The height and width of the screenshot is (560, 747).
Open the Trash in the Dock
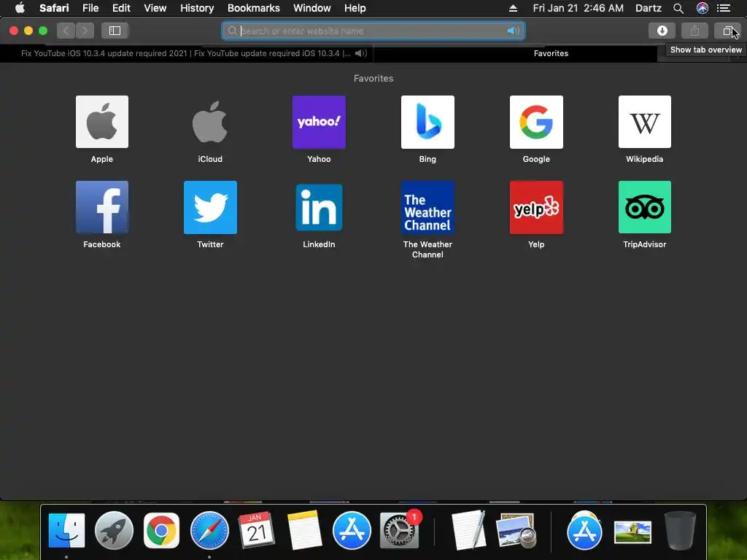pos(681,530)
